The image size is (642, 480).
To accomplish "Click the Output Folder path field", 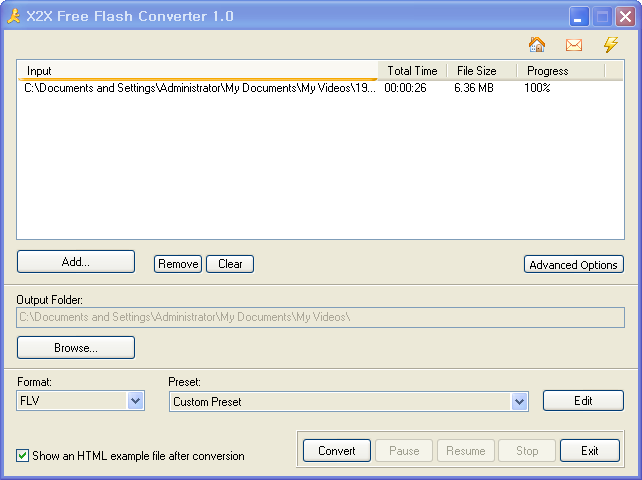I will (320, 317).
